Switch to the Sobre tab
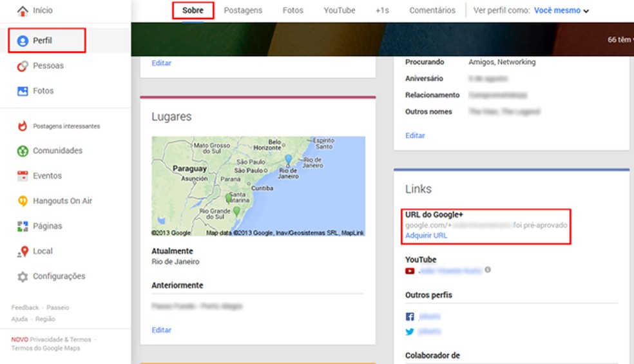Image resolution: width=634 pixels, height=364 pixels. [193, 10]
